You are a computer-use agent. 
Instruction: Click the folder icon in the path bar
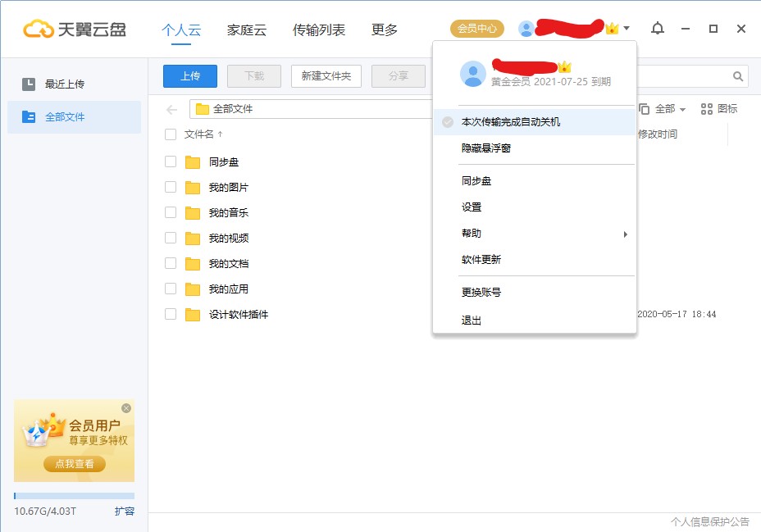202,109
